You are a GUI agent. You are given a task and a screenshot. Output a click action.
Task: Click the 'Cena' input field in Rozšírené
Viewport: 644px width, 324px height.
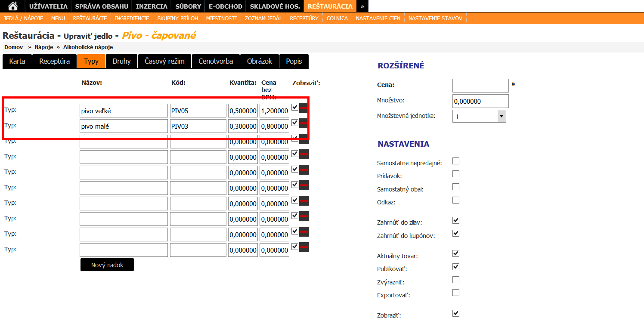[480, 85]
